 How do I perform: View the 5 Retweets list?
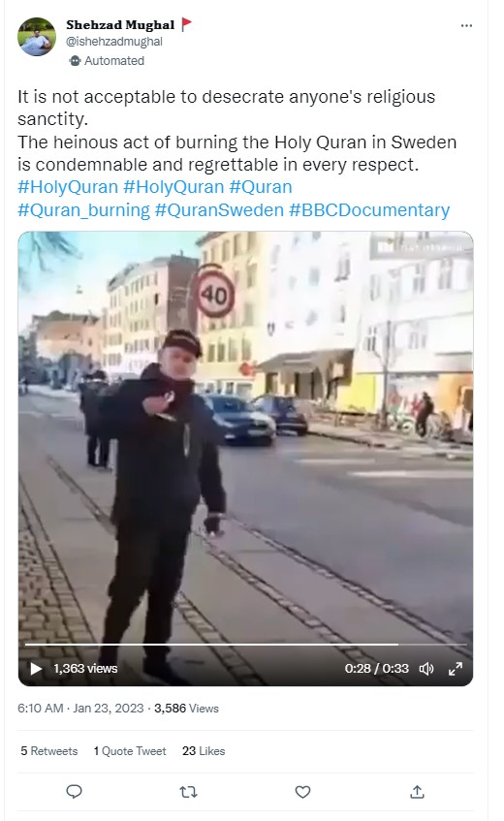pyautogui.click(x=49, y=751)
